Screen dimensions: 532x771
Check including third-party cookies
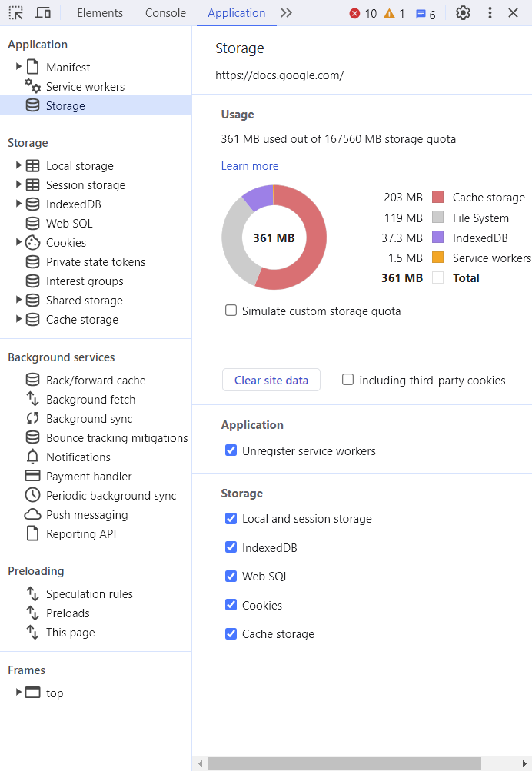347,380
